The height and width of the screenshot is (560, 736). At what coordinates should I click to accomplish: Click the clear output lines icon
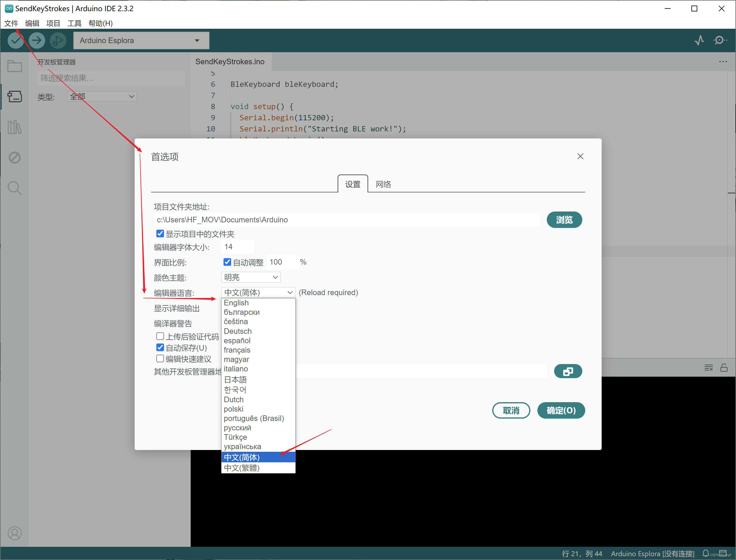click(x=708, y=368)
